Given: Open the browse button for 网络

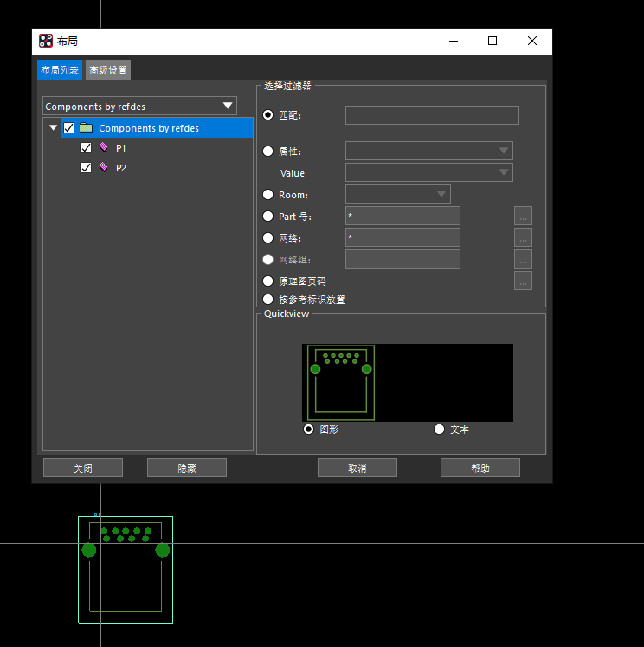Looking at the screenshot, I should point(523,237).
